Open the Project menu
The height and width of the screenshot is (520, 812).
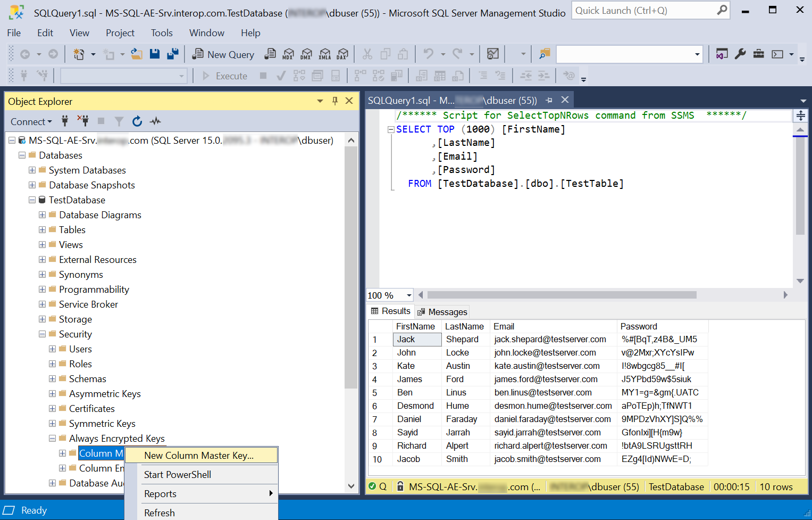pos(120,33)
